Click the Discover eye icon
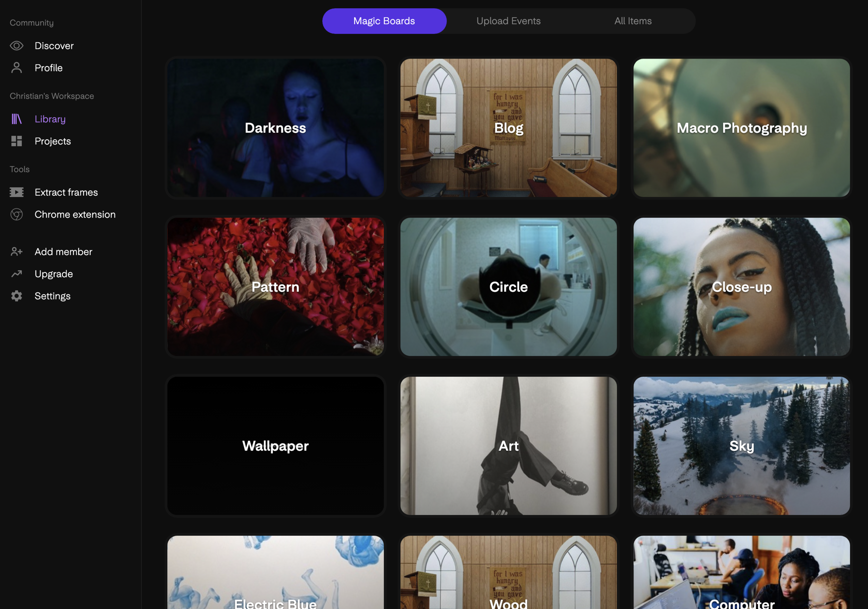The height and width of the screenshot is (609, 868). [17, 46]
